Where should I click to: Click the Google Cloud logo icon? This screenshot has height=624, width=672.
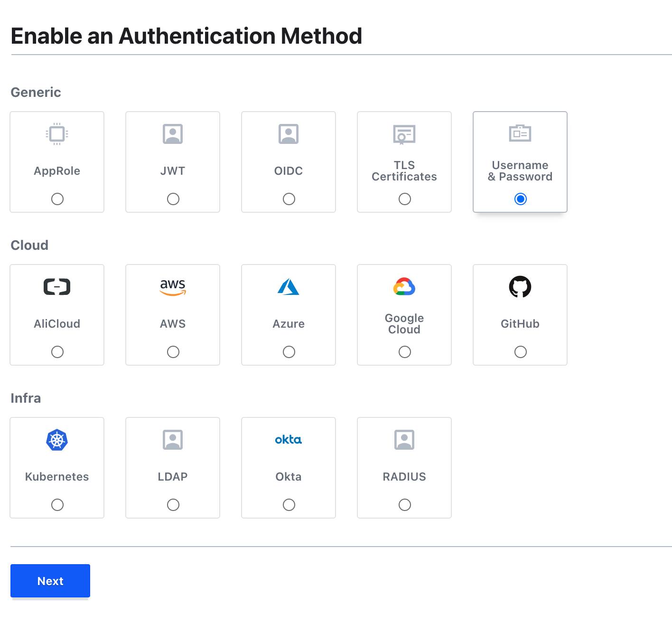[404, 287]
